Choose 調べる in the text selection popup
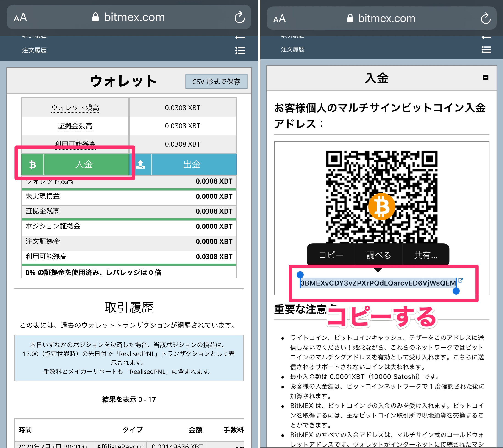The height and width of the screenshot is (448, 503). tap(378, 255)
